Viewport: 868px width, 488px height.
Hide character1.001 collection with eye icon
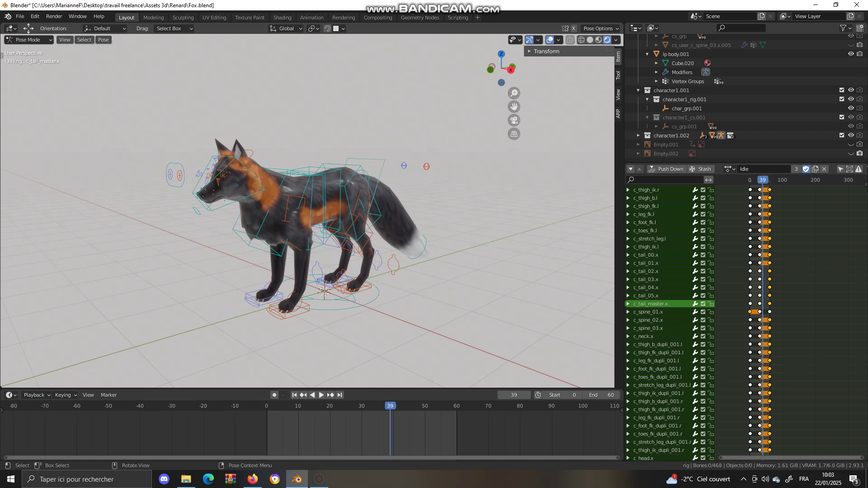851,90
